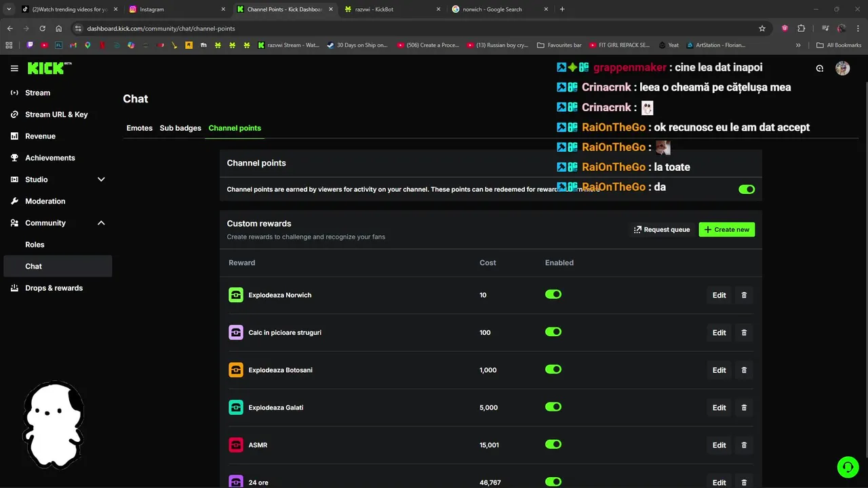This screenshot has width=868, height=488.
Task: Click the Create new reward button
Action: pyautogui.click(x=726, y=230)
